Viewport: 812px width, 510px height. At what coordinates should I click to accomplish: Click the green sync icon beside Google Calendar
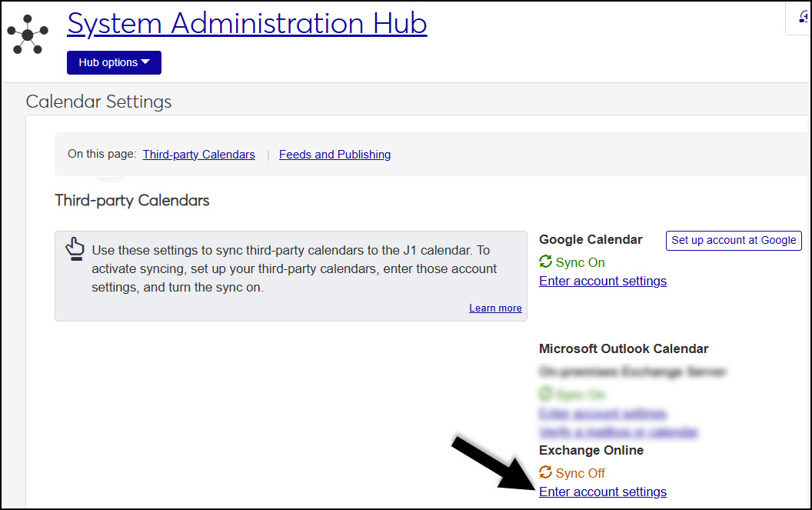point(544,262)
